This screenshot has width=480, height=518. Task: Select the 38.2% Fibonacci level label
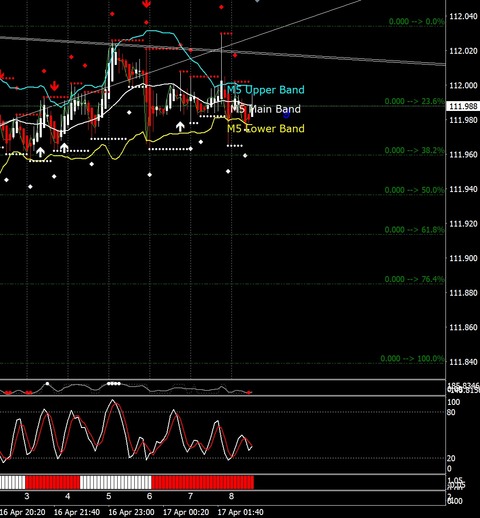[x=414, y=150]
